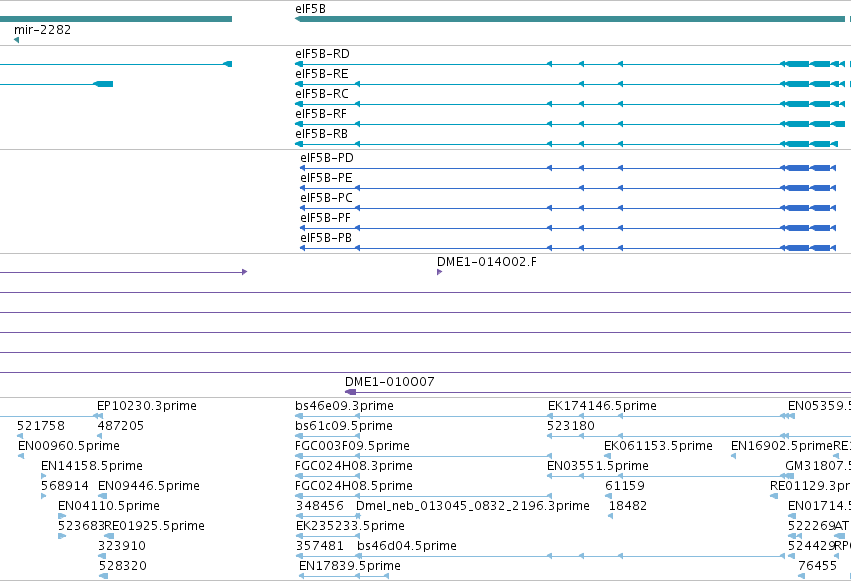851x581 pixels.
Task: Select the eIF5B-RC transcript label
Action: coord(322,94)
